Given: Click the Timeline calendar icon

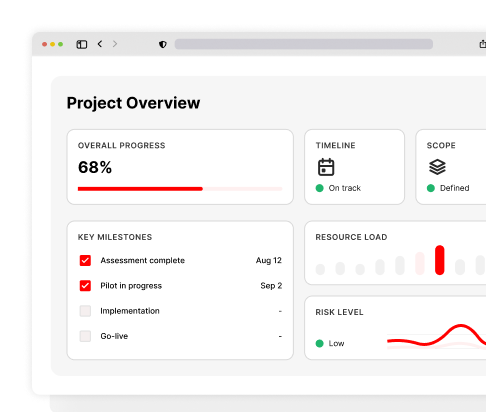Looking at the screenshot, I should (326, 167).
